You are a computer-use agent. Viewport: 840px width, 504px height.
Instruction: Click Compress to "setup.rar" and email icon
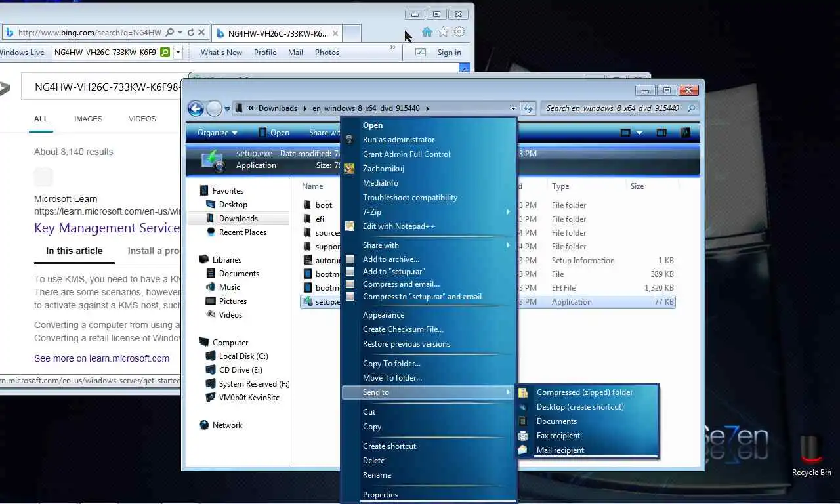pos(350,297)
